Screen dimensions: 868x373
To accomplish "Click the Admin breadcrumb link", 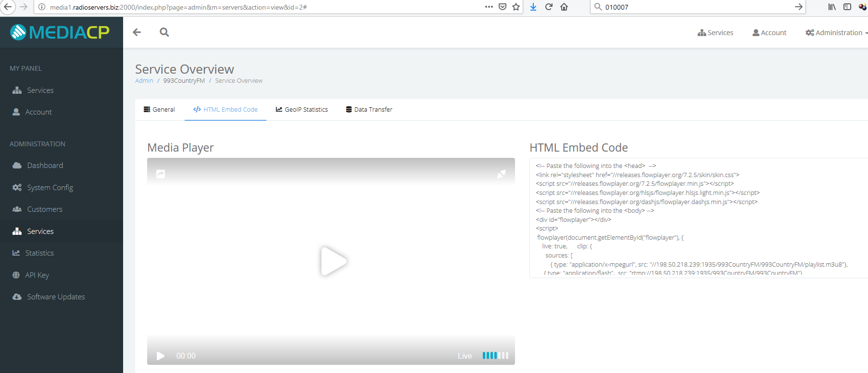I will (x=144, y=81).
